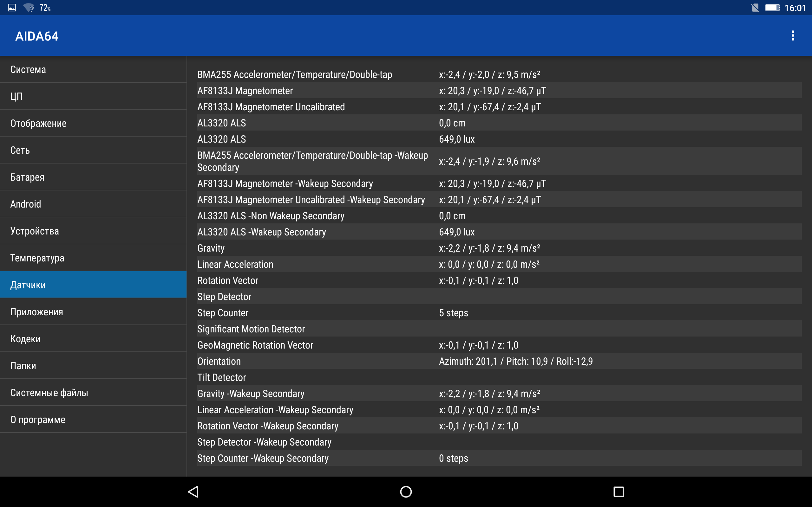This screenshot has height=507, width=812.
Task: Select the ЦП menu item
Action: click(93, 96)
